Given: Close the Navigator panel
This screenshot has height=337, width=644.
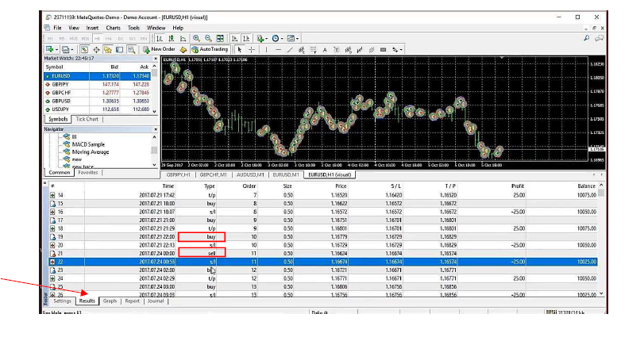Looking at the screenshot, I should [x=156, y=129].
